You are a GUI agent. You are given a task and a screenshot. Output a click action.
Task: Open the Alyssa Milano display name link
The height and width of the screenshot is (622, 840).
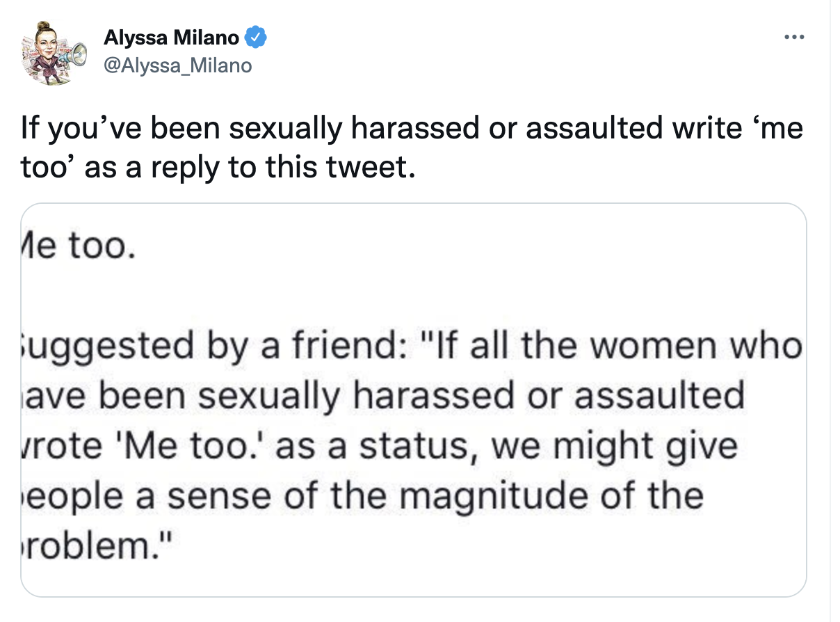click(171, 38)
